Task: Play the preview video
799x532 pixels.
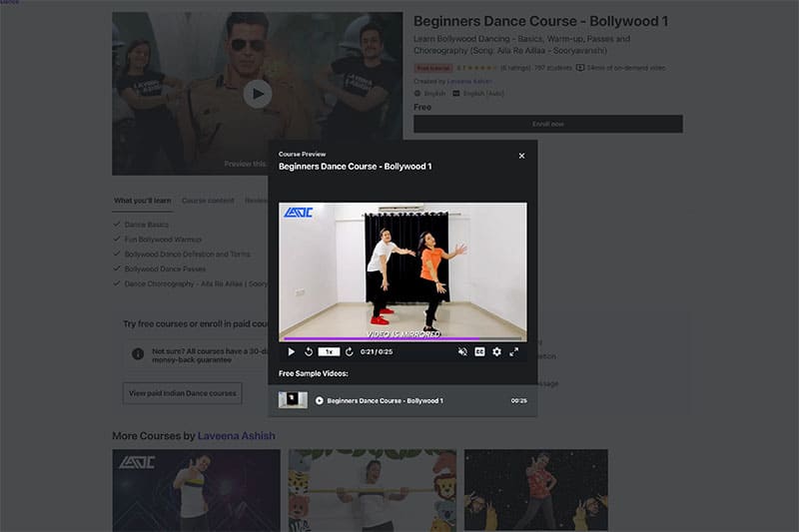Action: 291,351
